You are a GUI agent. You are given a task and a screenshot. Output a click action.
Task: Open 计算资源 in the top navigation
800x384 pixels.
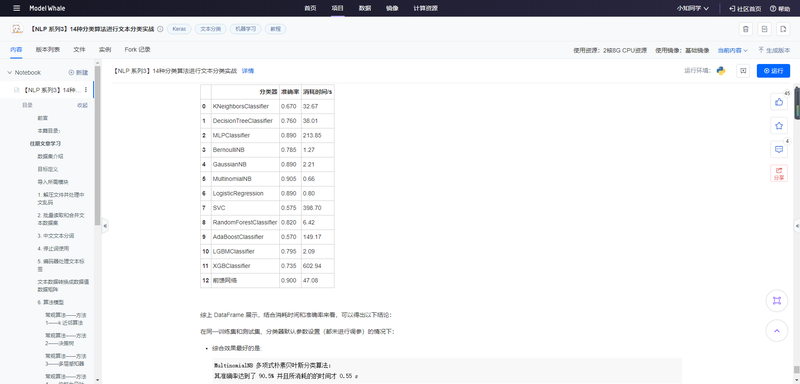[426, 8]
